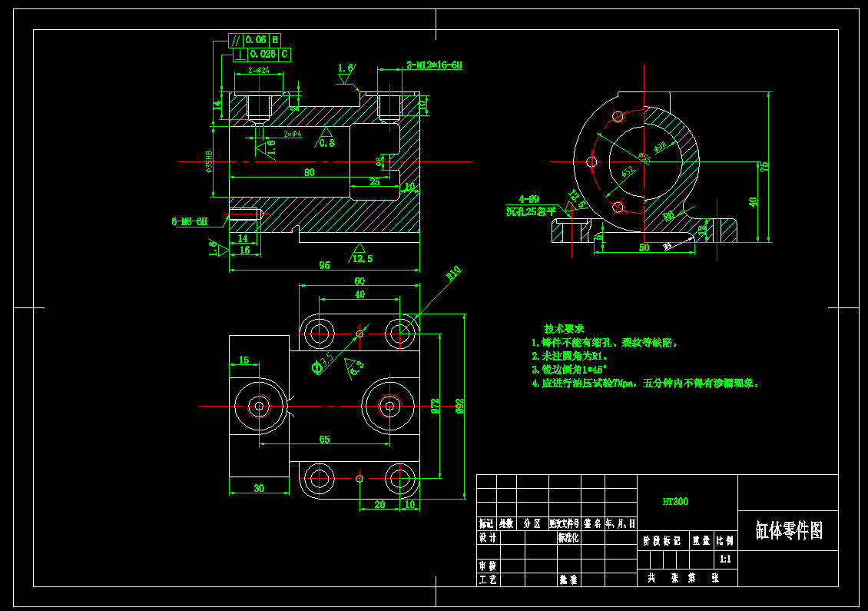Click the 15 dimension in top view
Image resolution: width=868 pixels, height=611 pixels.
tap(244, 360)
